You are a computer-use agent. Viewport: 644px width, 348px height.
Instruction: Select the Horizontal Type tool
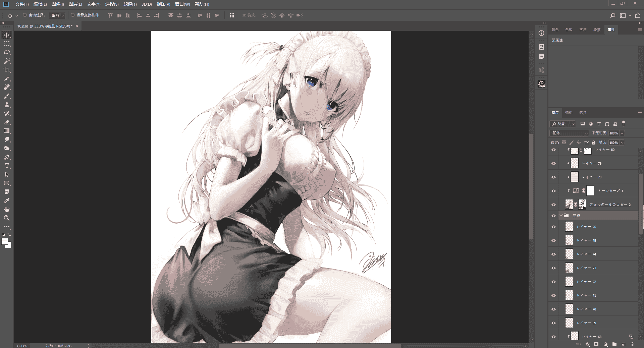coord(7,166)
